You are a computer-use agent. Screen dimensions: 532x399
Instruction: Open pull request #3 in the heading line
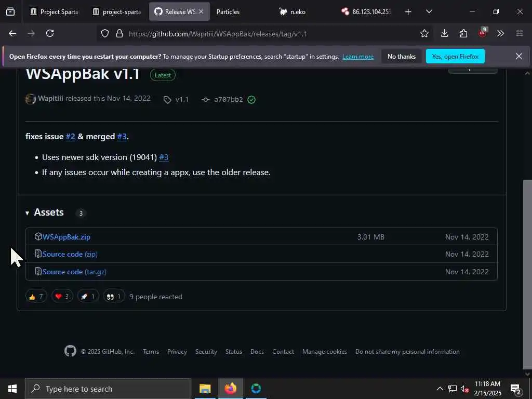122,137
